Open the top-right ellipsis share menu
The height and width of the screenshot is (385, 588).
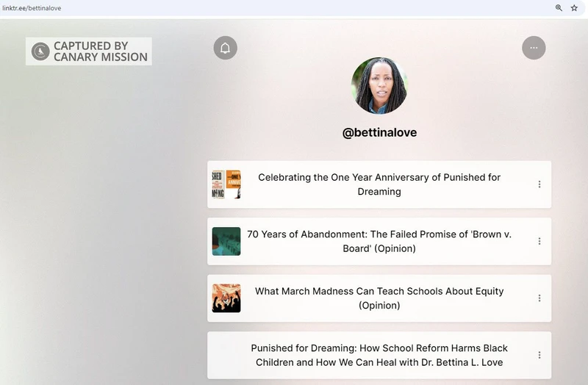click(534, 48)
